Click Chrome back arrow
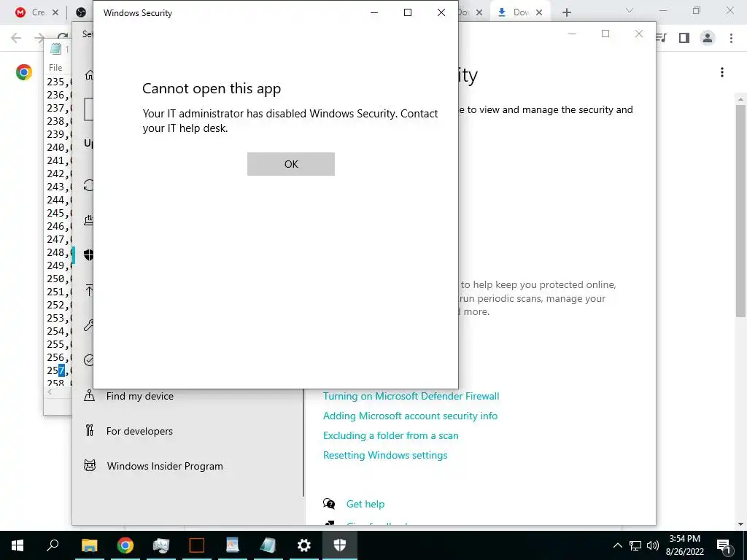Screen dimensions: 747x560 16,38
